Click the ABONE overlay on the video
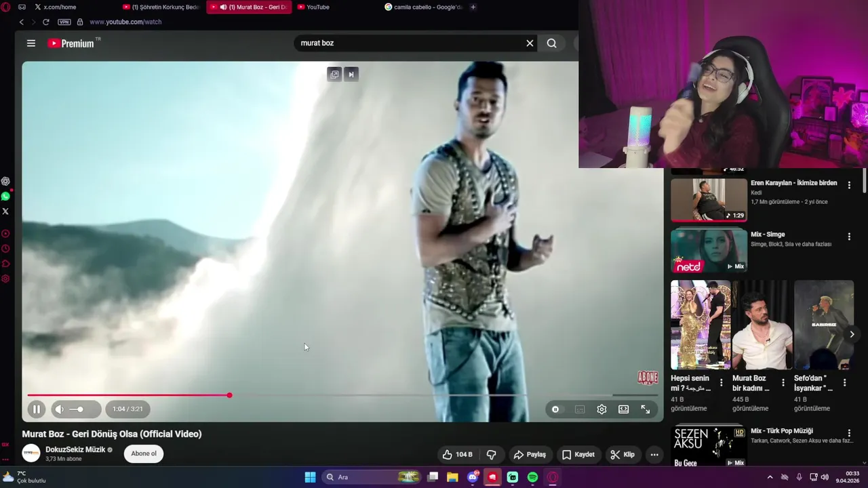The image size is (868, 488). tap(648, 378)
